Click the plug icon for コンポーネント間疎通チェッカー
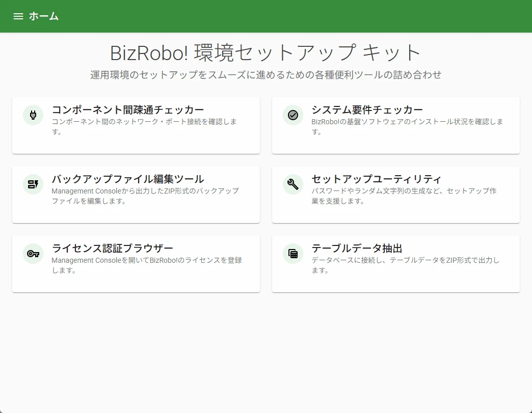Image resolution: width=532 pixels, height=413 pixels. pyautogui.click(x=33, y=115)
